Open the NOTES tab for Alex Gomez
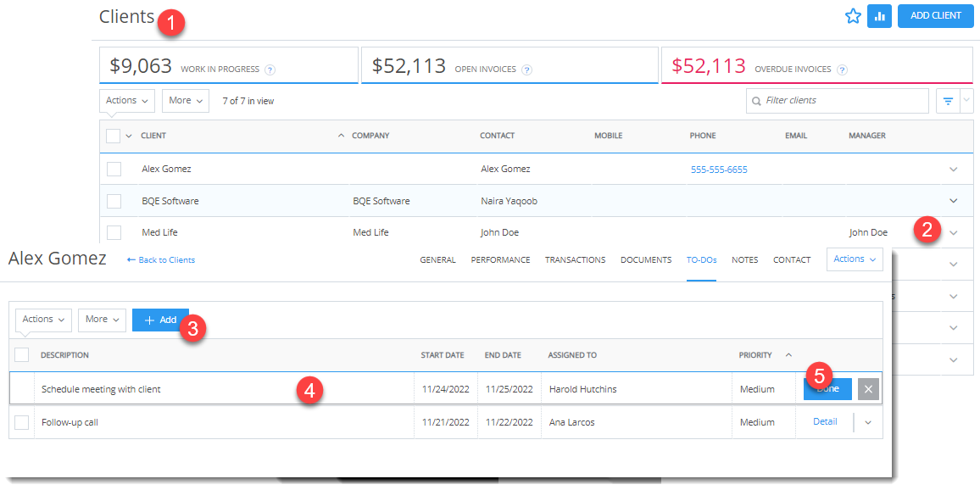This screenshot has height=490, width=980. pyautogui.click(x=744, y=259)
